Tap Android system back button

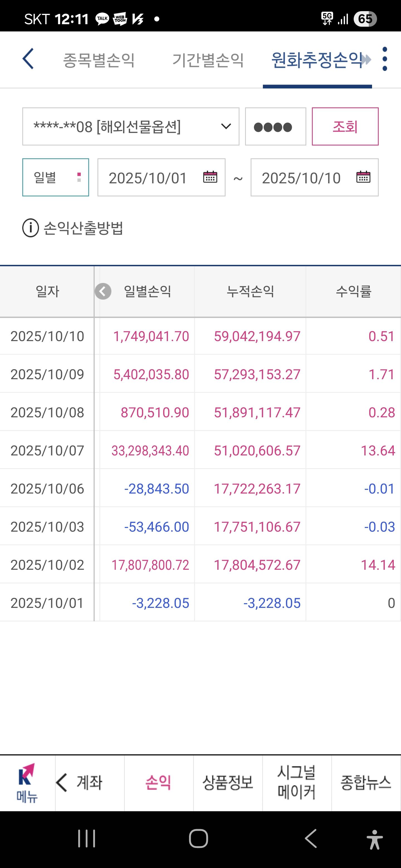click(x=310, y=838)
